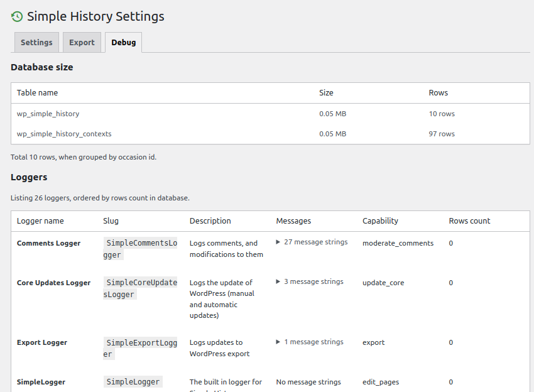Image resolution: width=534 pixels, height=392 pixels.
Task: Click the 97 rows cell
Action: pos(442,134)
